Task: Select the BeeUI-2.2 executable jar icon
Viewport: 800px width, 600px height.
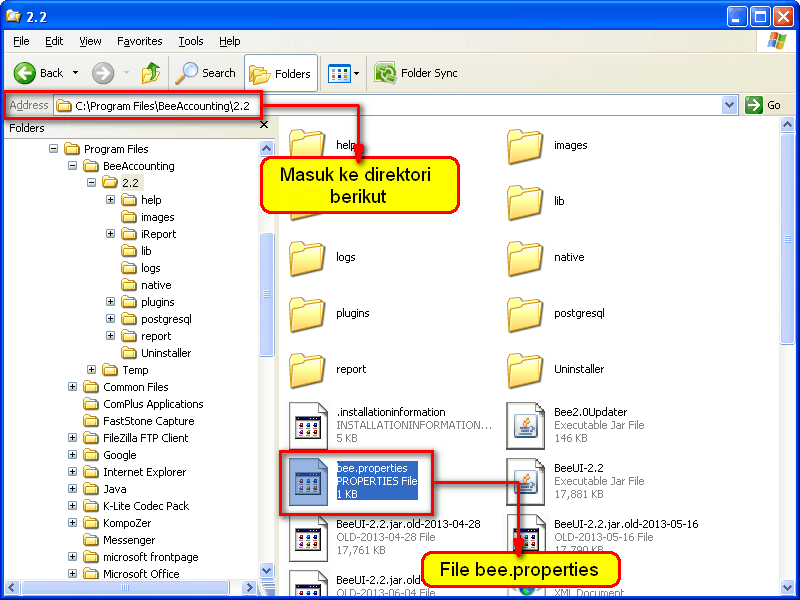Action: tap(526, 482)
